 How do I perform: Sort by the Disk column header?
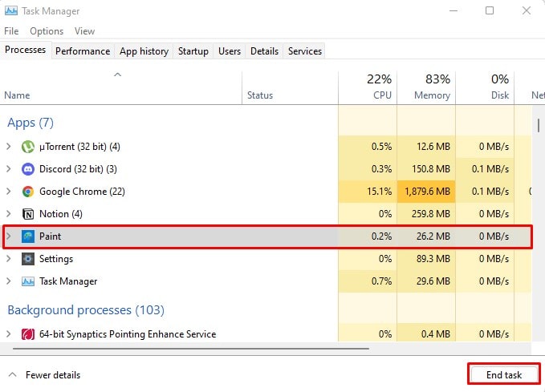pos(485,88)
